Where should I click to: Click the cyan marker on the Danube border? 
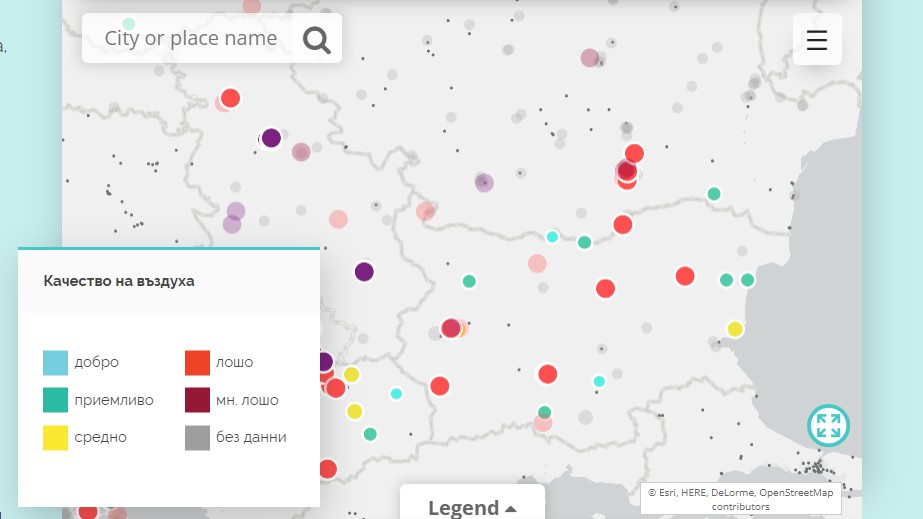coord(552,237)
